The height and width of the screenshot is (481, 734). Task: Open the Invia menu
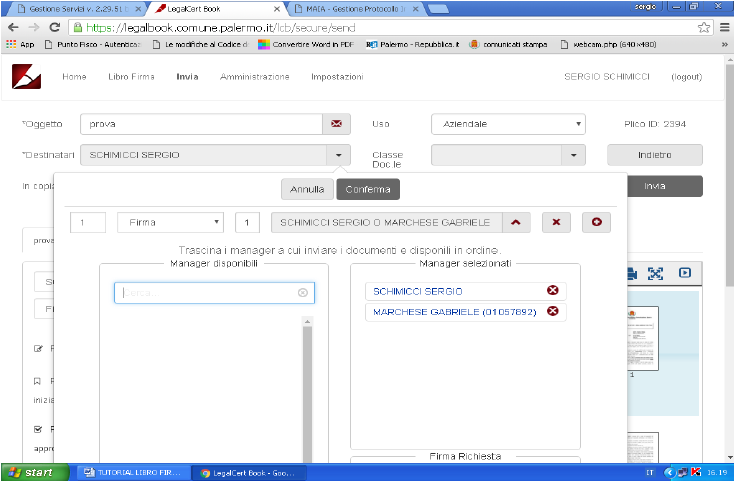187,77
